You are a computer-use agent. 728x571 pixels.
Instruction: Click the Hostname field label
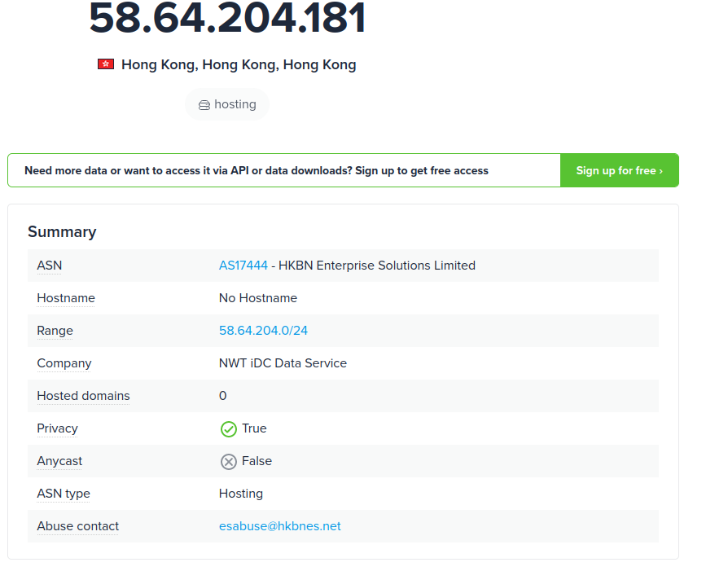click(x=66, y=298)
